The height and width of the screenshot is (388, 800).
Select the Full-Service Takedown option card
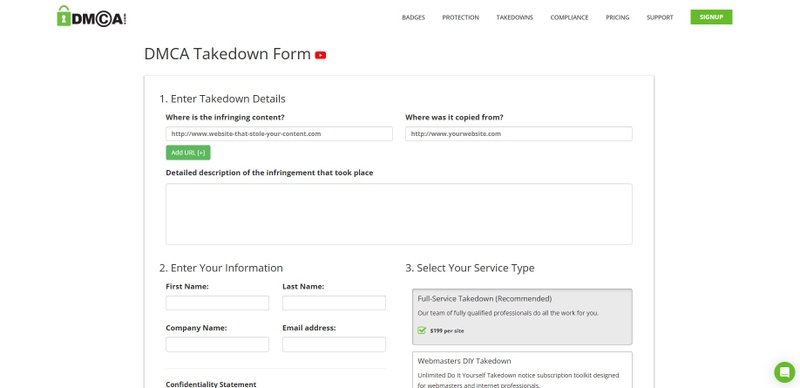(522, 317)
